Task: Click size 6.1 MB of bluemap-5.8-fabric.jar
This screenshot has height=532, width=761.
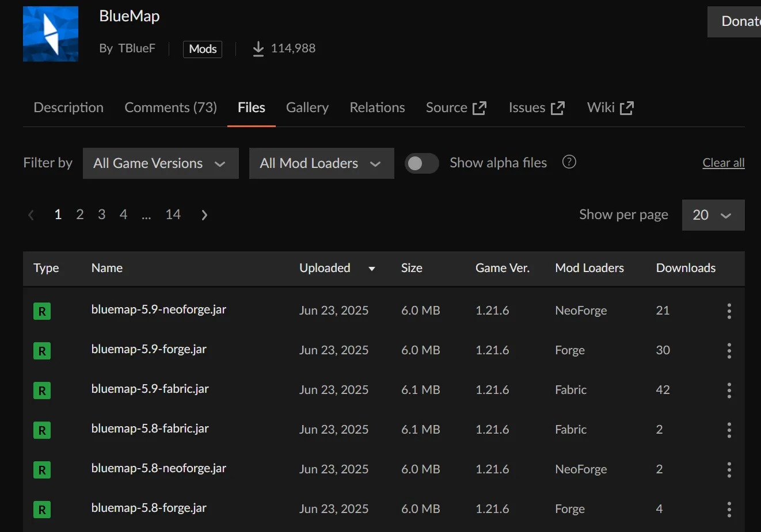Action: [x=421, y=430]
